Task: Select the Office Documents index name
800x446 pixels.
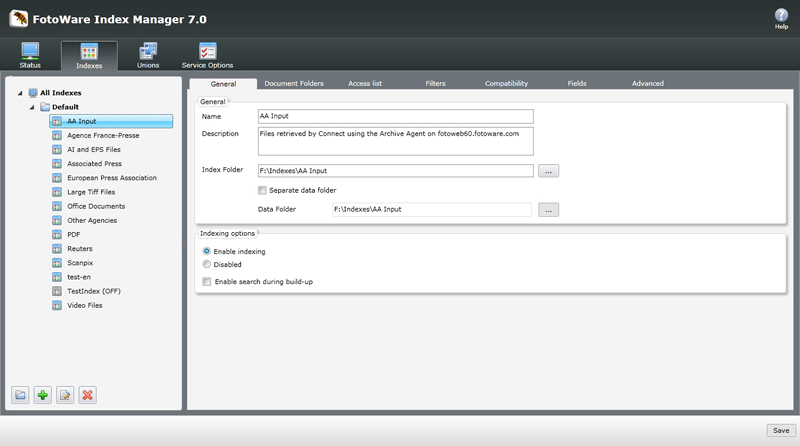Action: tap(96, 207)
